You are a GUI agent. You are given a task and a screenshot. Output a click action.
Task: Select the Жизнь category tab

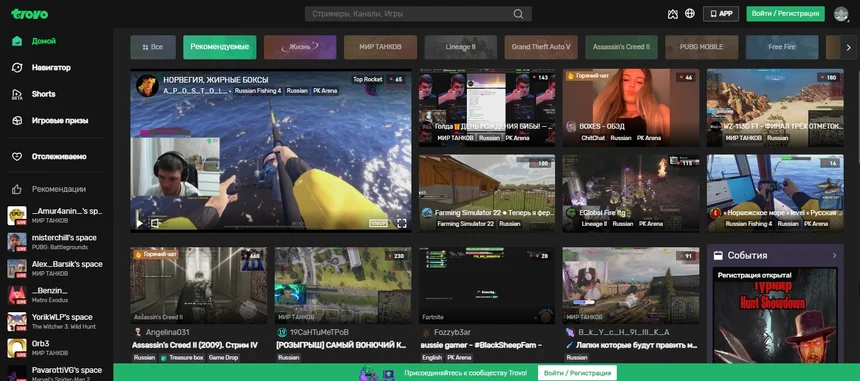point(300,47)
